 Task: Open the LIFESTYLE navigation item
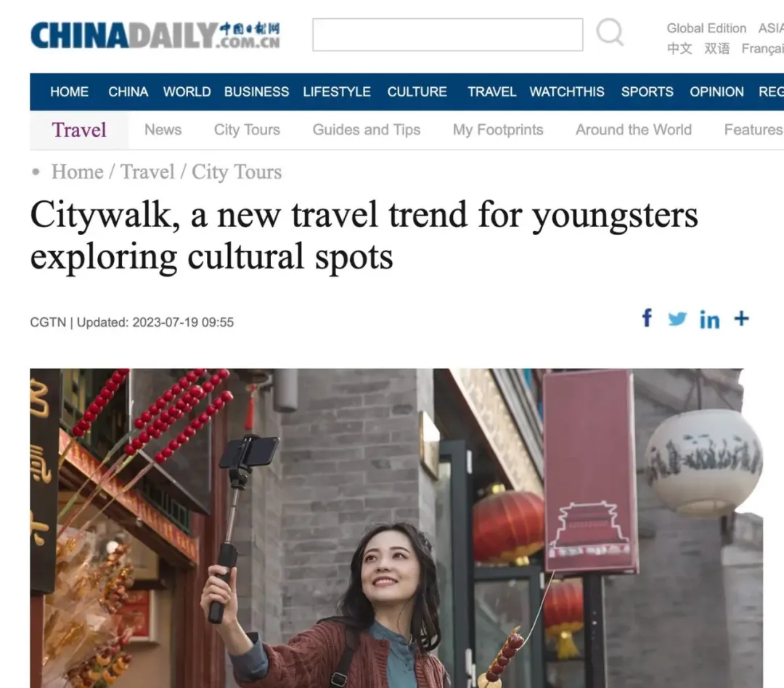click(x=337, y=92)
